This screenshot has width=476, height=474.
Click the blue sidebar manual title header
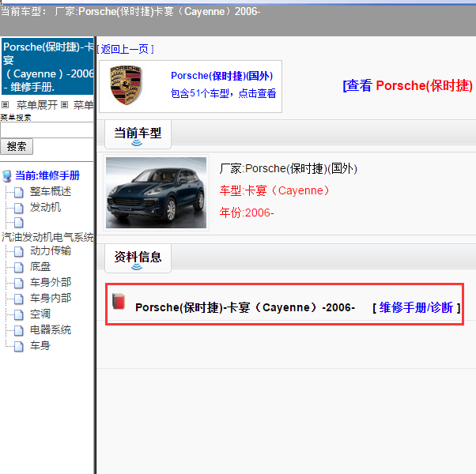(47, 66)
